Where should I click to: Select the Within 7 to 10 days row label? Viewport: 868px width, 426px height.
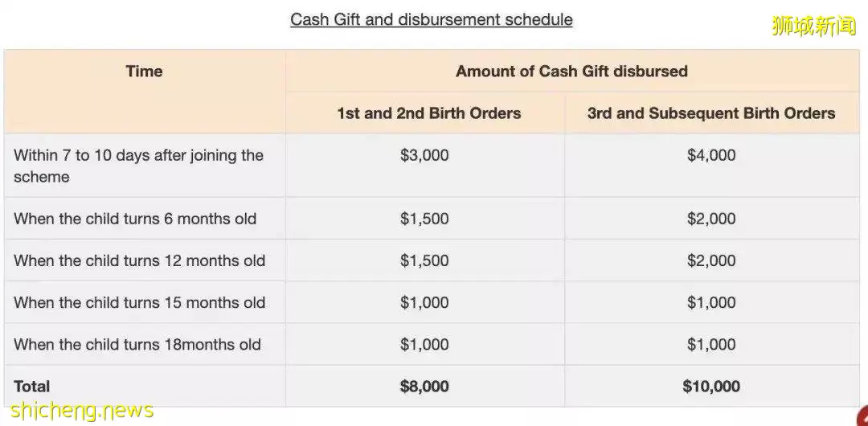click(138, 166)
